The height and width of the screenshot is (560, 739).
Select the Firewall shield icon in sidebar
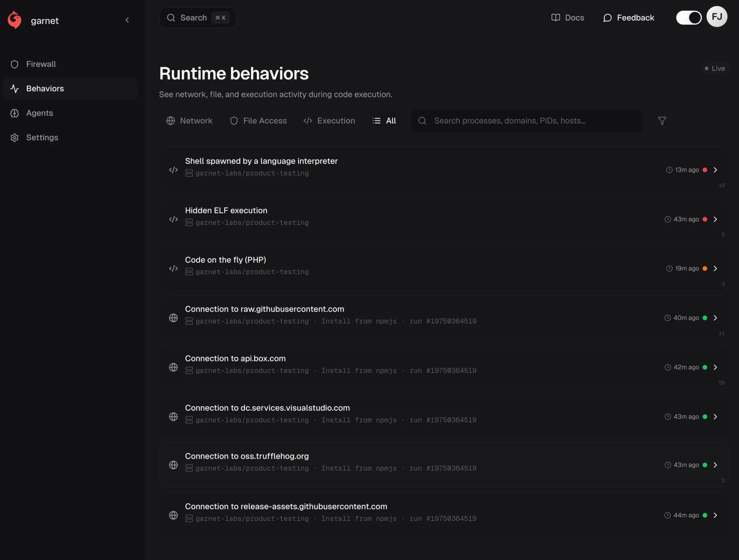[15, 64]
